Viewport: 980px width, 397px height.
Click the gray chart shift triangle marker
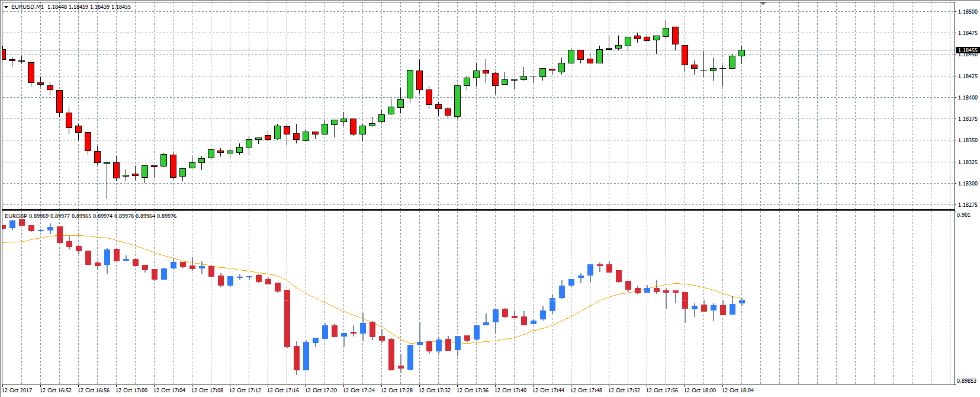(x=763, y=3)
